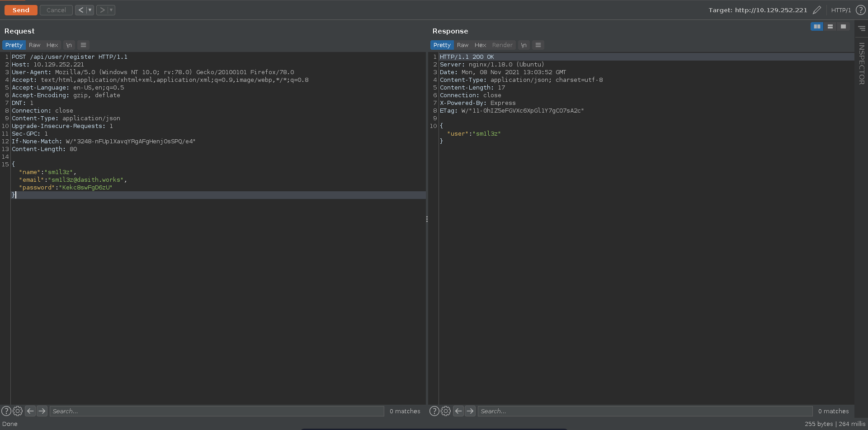Click the Cancel button

coord(56,10)
